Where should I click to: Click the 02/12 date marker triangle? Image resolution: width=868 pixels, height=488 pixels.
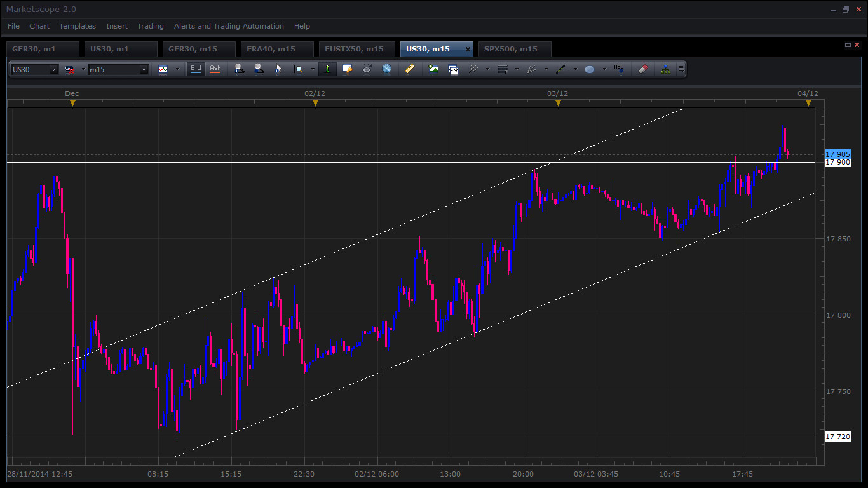(x=315, y=102)
